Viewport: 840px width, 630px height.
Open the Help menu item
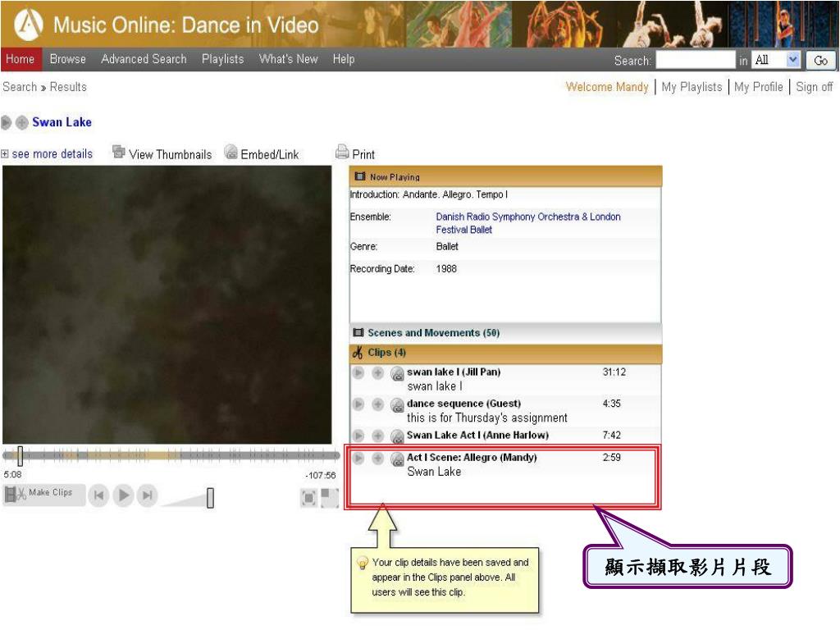344,59
